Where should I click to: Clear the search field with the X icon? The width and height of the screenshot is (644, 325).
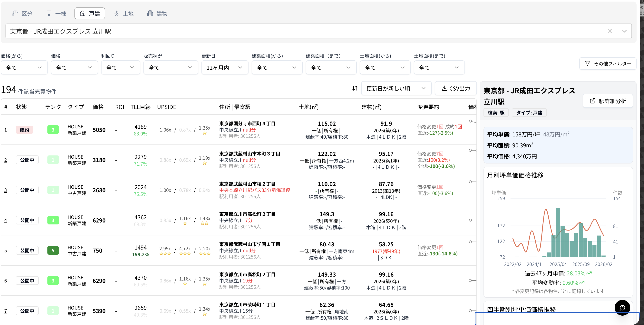(610, 31)
